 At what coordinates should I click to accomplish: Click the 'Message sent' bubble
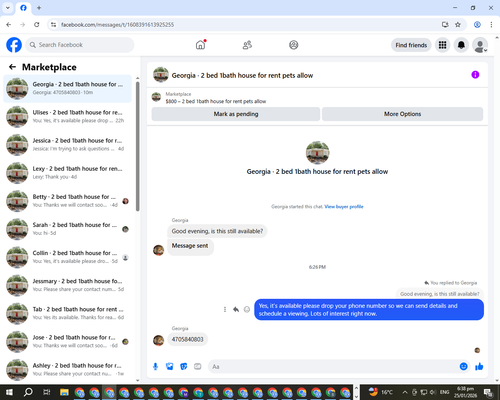click(190, 247)
